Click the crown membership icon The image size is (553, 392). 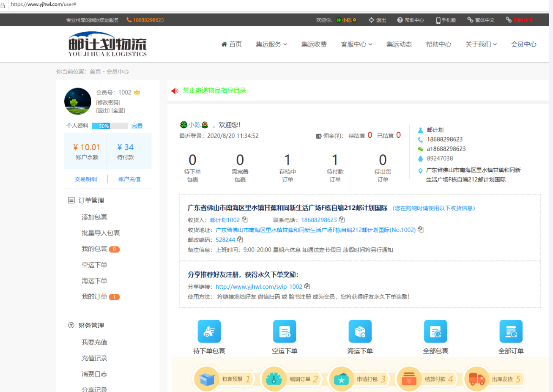click(x=137, y=92)
